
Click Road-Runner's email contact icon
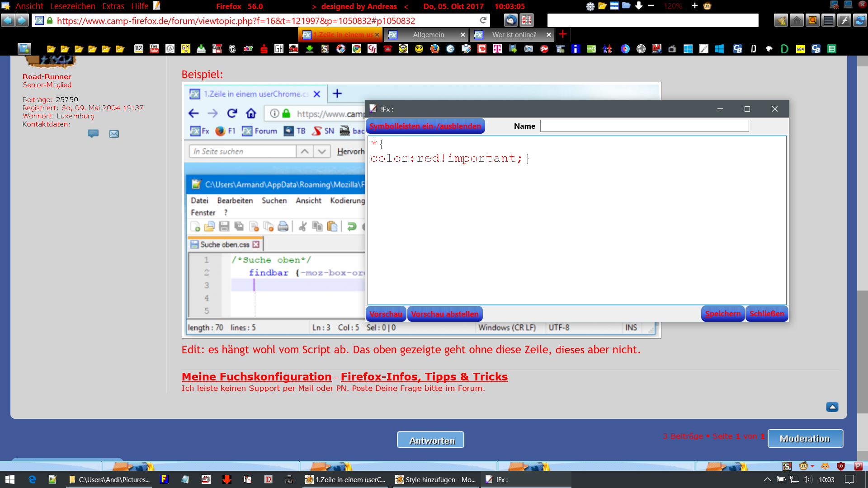pyautogui.click(x=114, y=134)
